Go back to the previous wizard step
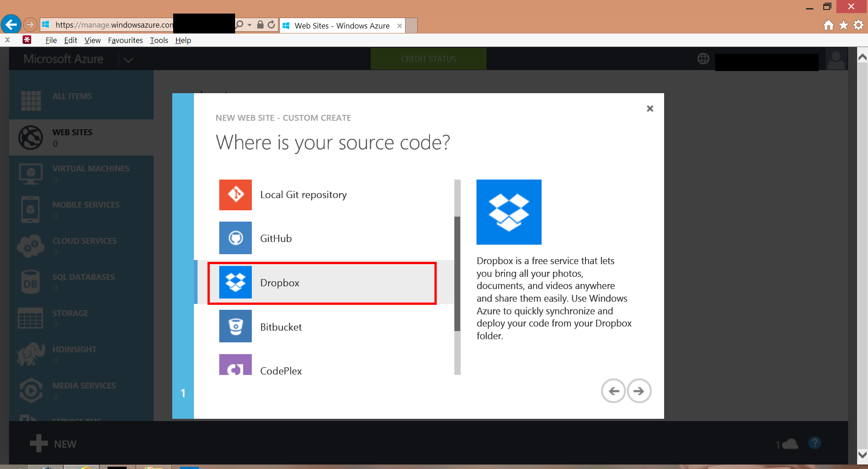This screenshot has height=469, width=868. coord(613,391)
